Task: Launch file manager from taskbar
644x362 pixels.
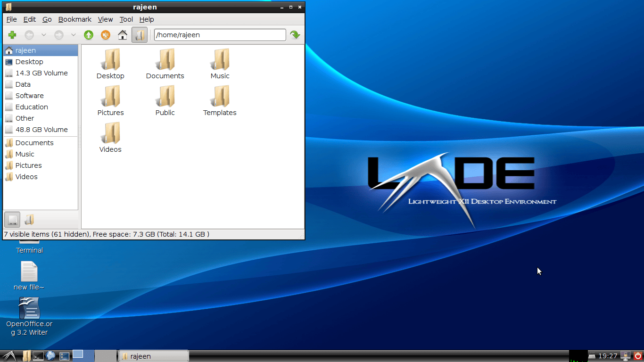Action: point(26,356)
